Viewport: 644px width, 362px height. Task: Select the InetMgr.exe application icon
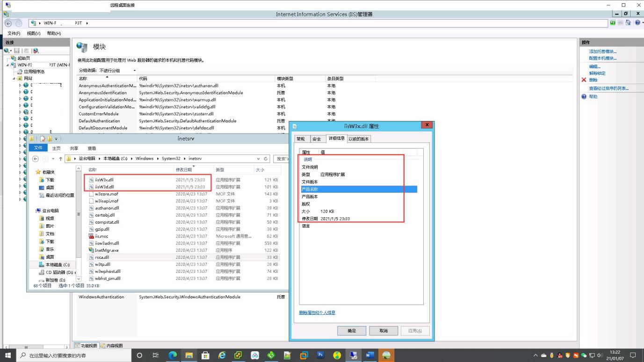tap(92, 250)
